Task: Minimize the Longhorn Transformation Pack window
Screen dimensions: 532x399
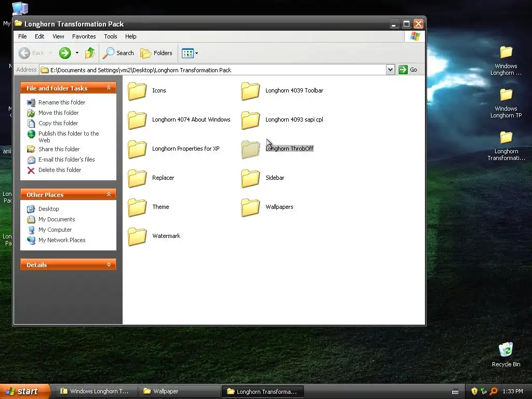Action: pos(394,24)
